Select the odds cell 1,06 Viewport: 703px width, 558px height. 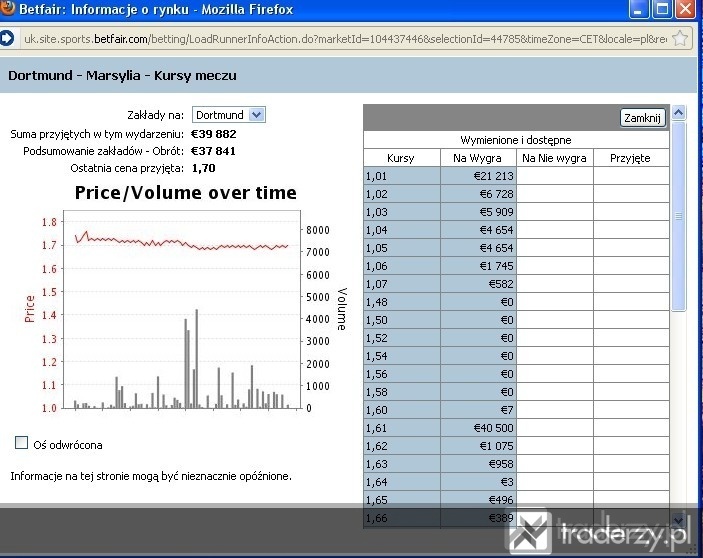pyautogui.click(x=402, y=266)
